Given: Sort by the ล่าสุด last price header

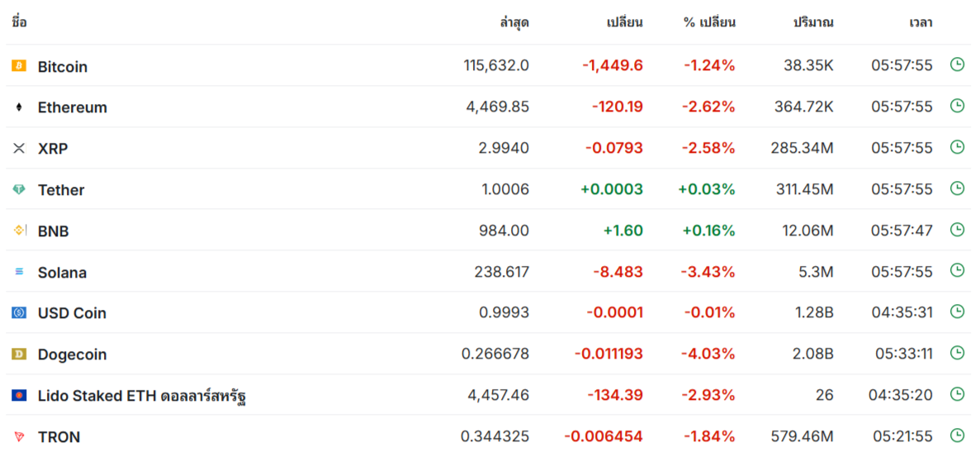Looking at the screenshot, I should 514,23.
